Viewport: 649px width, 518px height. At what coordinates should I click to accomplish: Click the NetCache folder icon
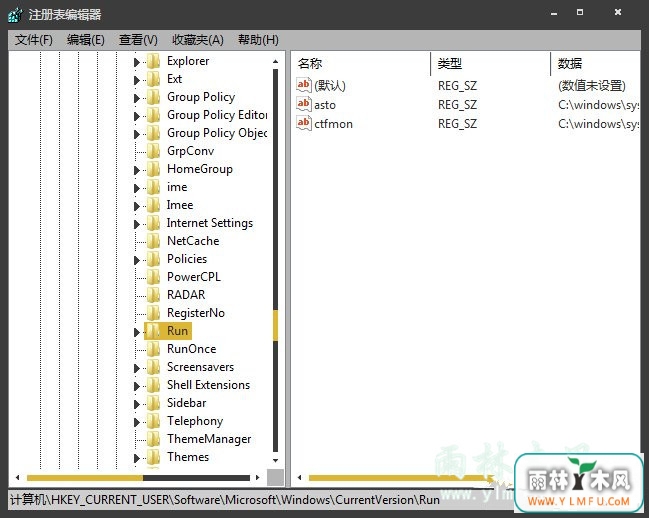pos(154,241)
